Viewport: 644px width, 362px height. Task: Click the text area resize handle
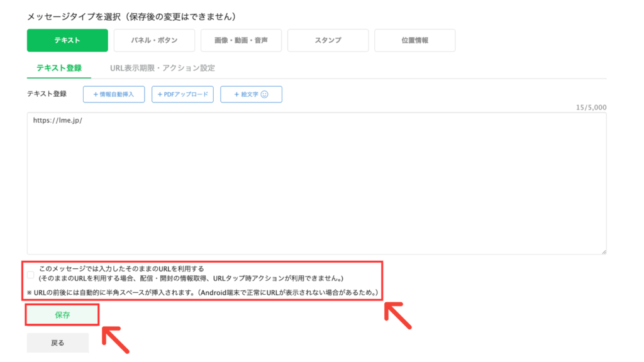point(604,251)
